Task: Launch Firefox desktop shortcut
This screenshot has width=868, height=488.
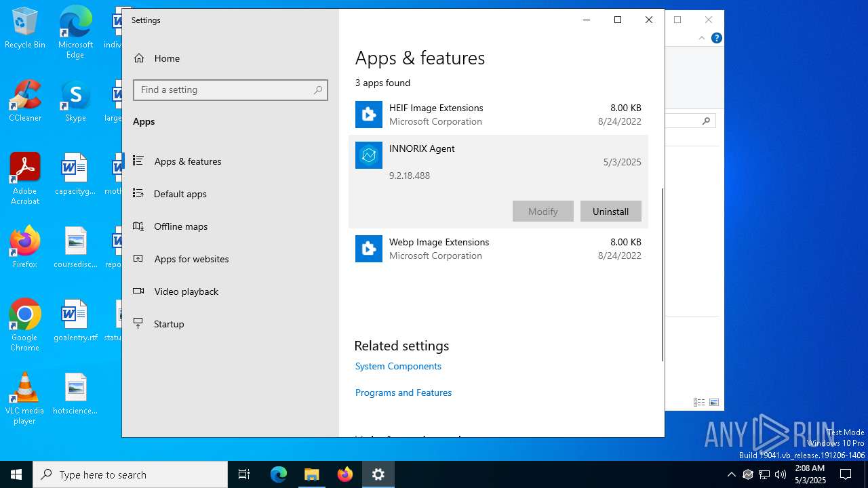Action: 24,247
